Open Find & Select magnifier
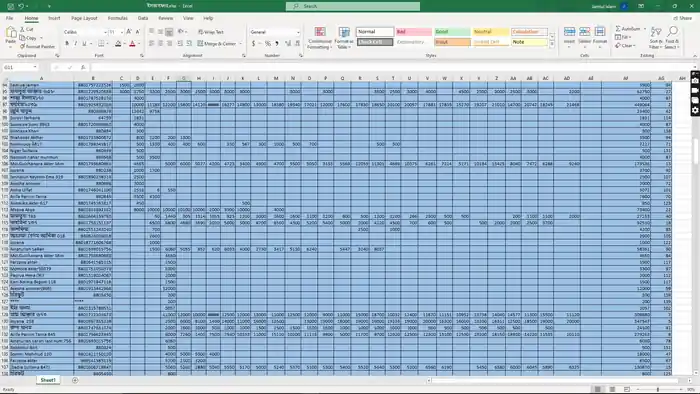This screenshot has height=394, width=700. click(x=672, y=37)
